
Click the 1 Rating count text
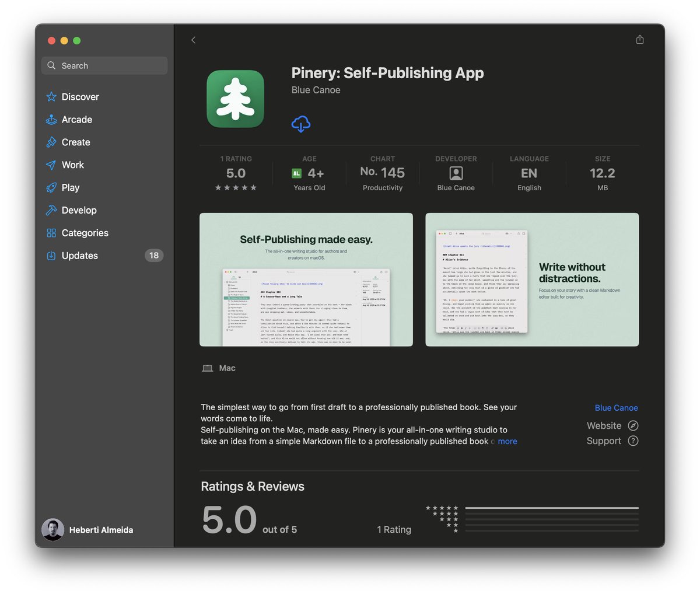point(394,530)
